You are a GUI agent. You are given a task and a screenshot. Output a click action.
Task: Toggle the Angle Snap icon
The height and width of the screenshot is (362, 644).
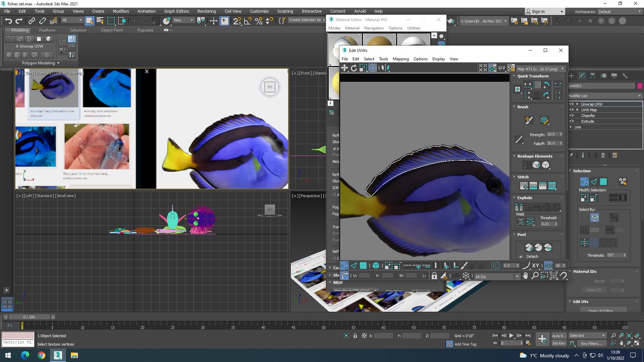coord(248,21)
